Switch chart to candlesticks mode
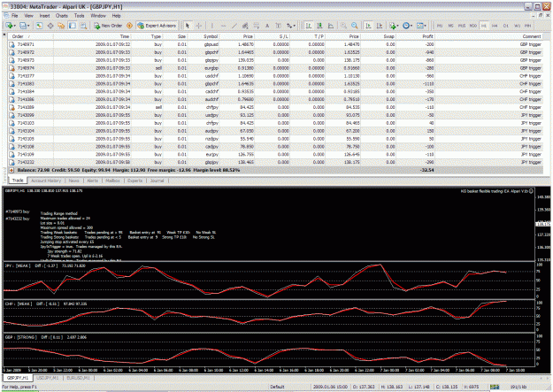Image resolution: width=553 pixels, height=392 pixels. (319, 26)
